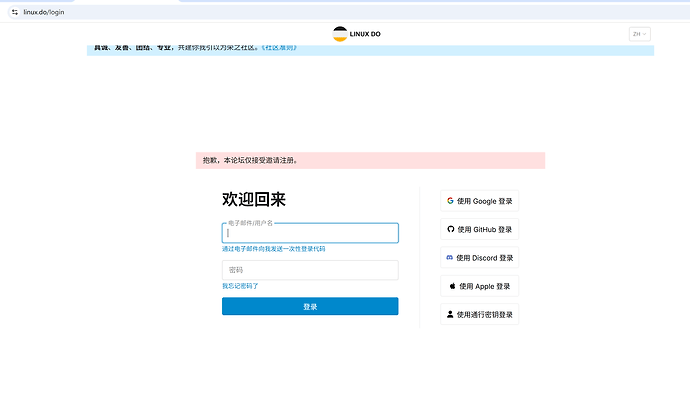Click the LINUX DO site title text
This screenshot has width=690, height=399.
click(x=365, y=34)
